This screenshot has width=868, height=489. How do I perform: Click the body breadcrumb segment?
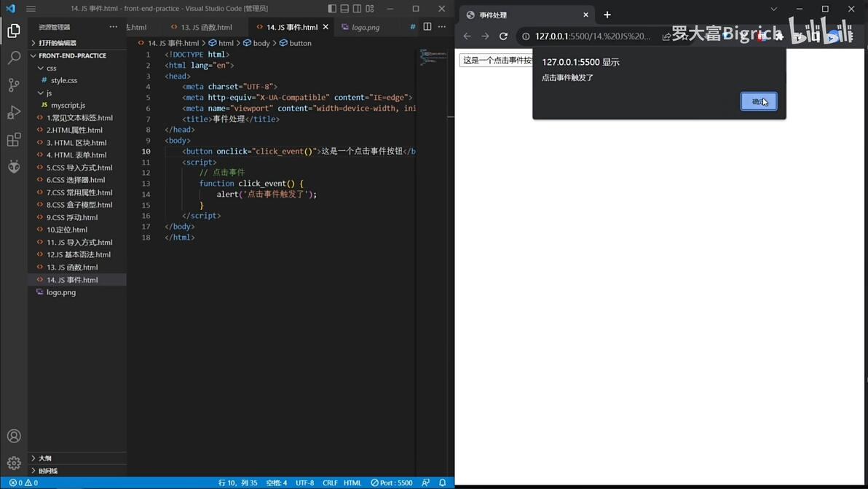(256, 43)
